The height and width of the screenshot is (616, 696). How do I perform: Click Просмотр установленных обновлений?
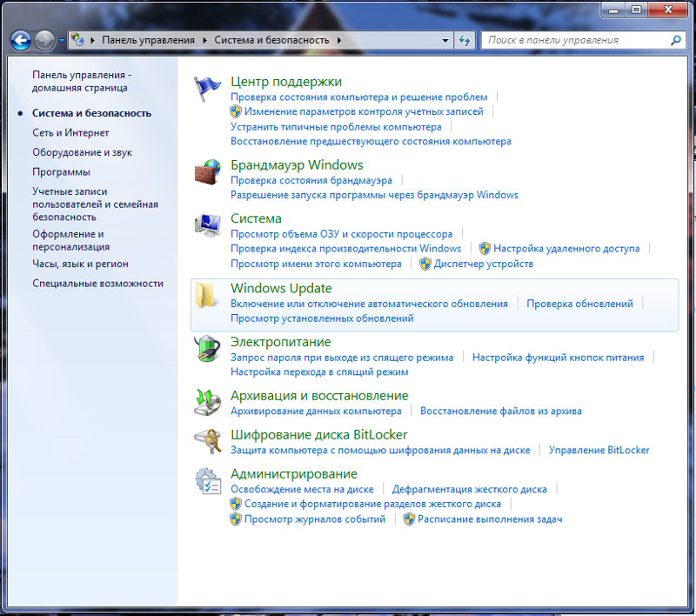tap(322, 318)
